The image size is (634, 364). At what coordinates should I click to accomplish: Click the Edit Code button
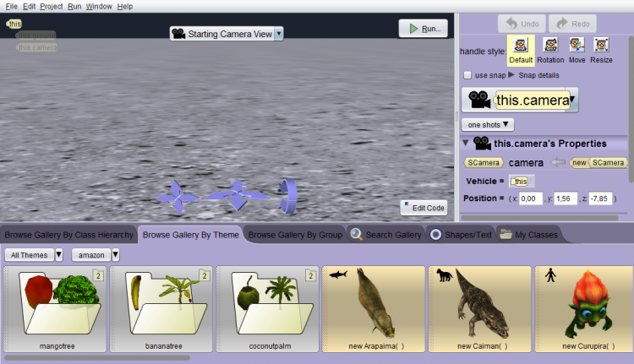tap(424, 208)
